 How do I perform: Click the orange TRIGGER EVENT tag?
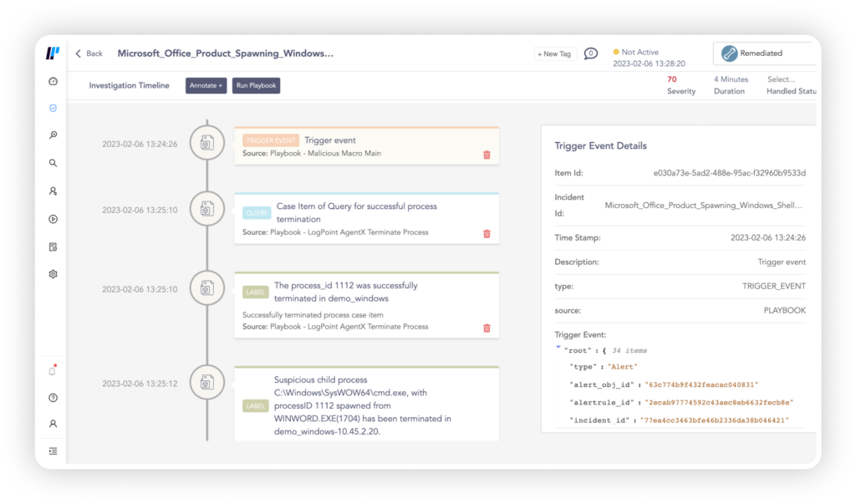(271, 140)
